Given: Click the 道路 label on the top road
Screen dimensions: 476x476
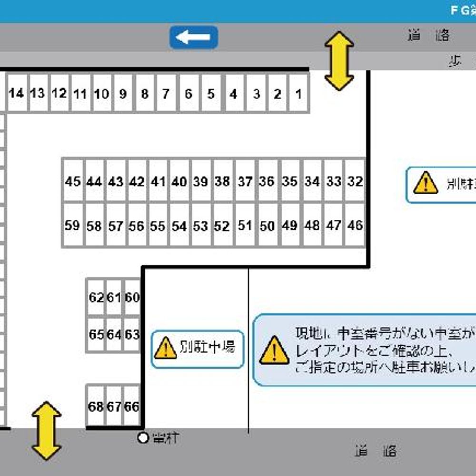Looking at the screenshot, I should click(x=428, y=35).
